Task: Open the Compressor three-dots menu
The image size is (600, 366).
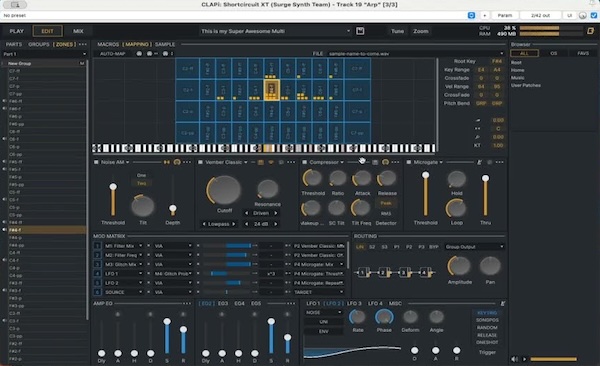Action: click(395, 162)
